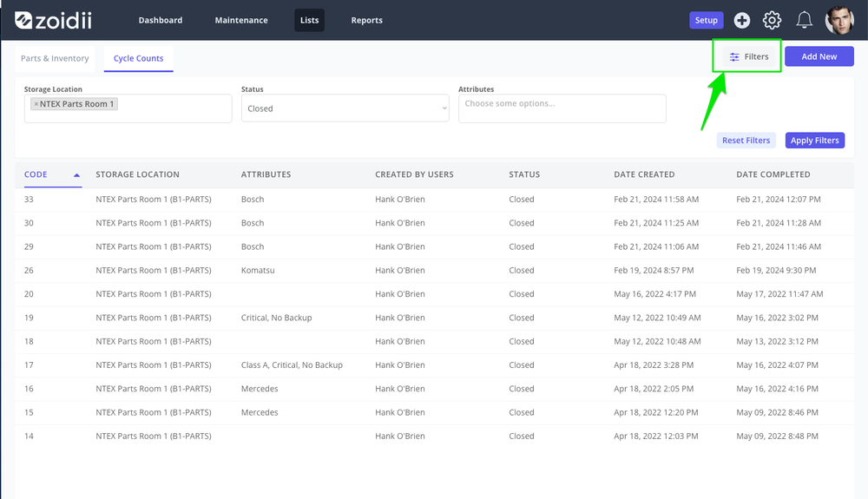This screenshot has width=868, height=499.
Task: Open the notifications bell
Action: (x=804, y=21)
